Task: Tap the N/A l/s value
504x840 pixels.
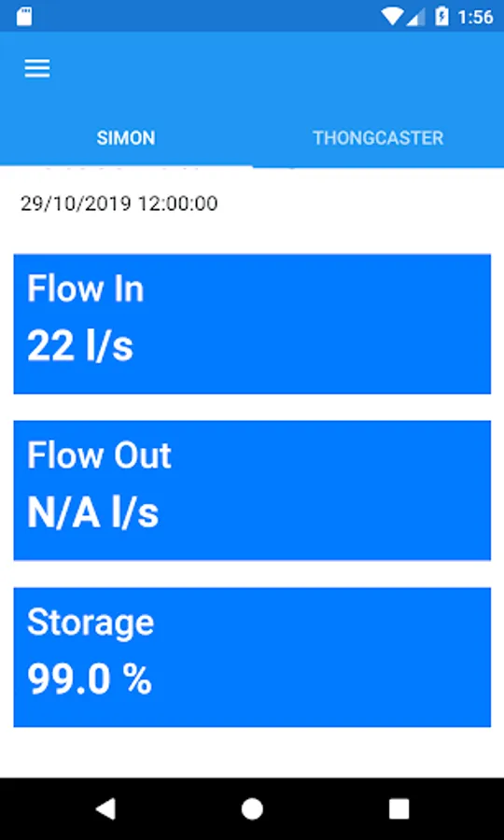Action: tap(92, 512)
